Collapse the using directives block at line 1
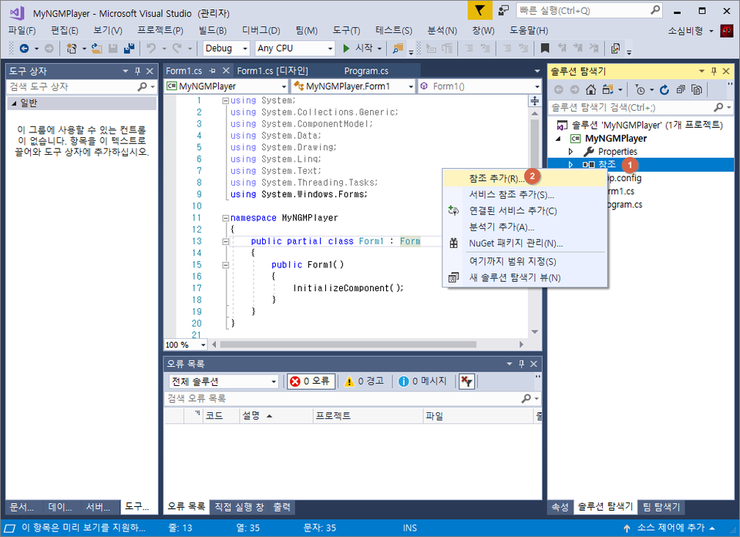Viewport: 740px width, 537px height. (226, 101)
